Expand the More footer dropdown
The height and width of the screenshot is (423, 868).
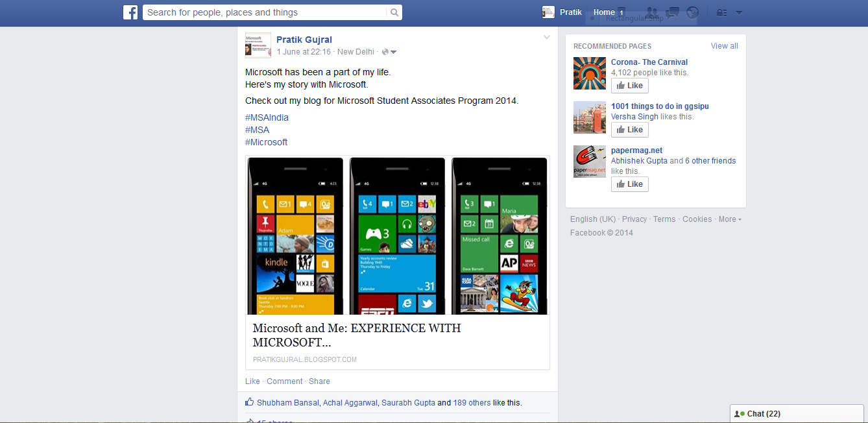730,219
